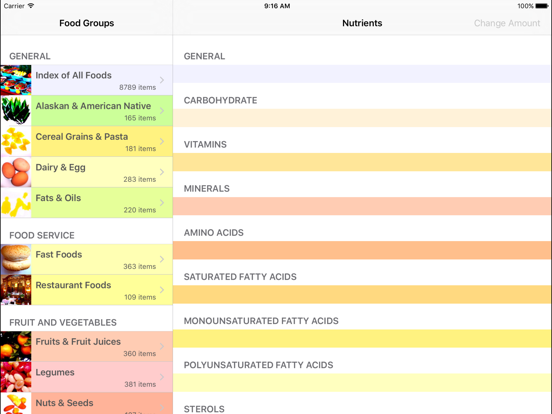Open chevron for Cereal Grains & Pasta
Viewport: 552px width, 414px height.
coord(162,141)
